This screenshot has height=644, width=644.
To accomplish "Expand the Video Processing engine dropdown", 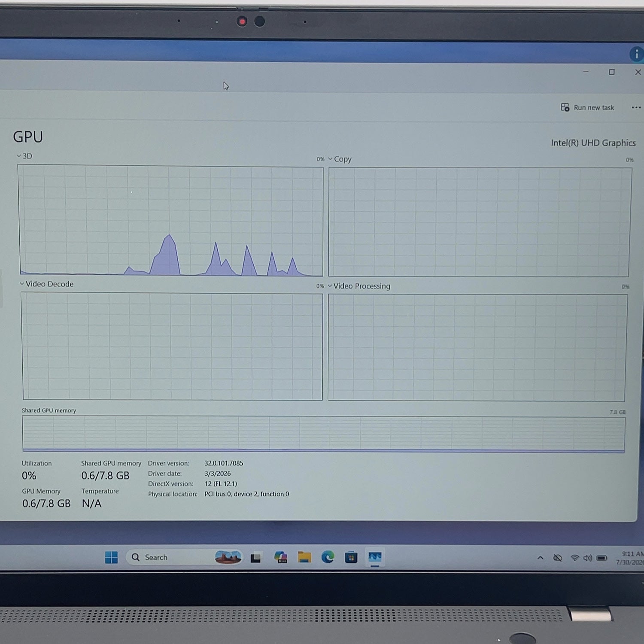I will (359, 286).
